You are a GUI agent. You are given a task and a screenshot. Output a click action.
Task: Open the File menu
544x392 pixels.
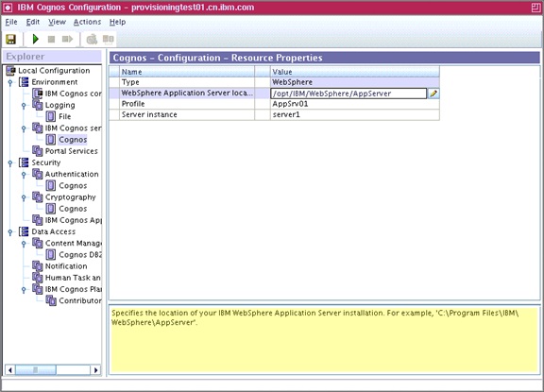pos(11,22)
